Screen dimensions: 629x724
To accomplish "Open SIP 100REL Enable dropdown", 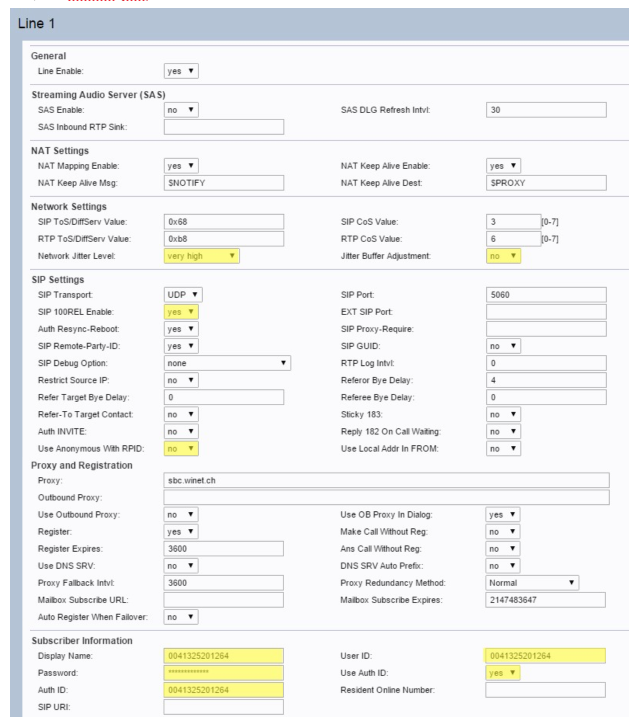I will coord(181,312).
